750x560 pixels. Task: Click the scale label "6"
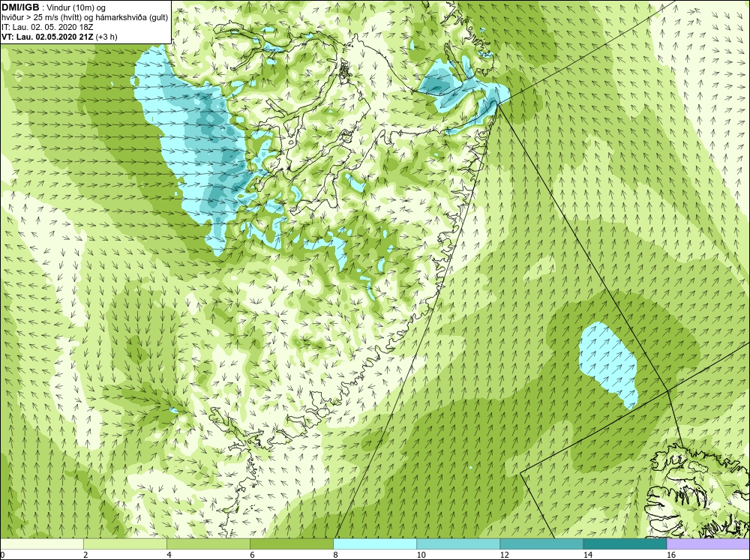[252, 555]
